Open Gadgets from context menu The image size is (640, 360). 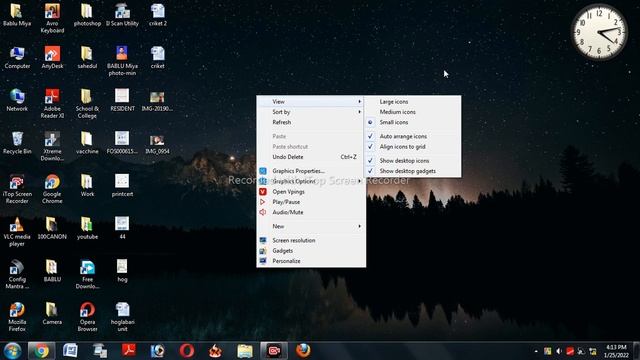pyautogui.click(x=311, y=251)
